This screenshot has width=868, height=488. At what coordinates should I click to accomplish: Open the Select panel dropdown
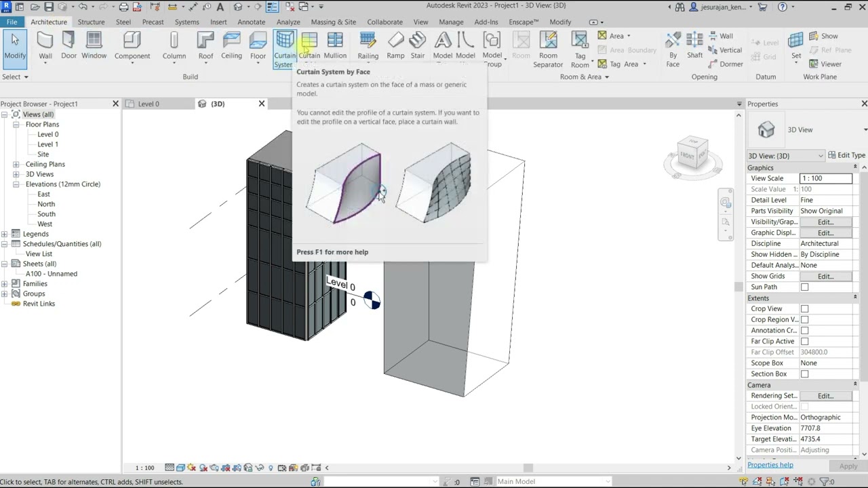click(15, 77)
